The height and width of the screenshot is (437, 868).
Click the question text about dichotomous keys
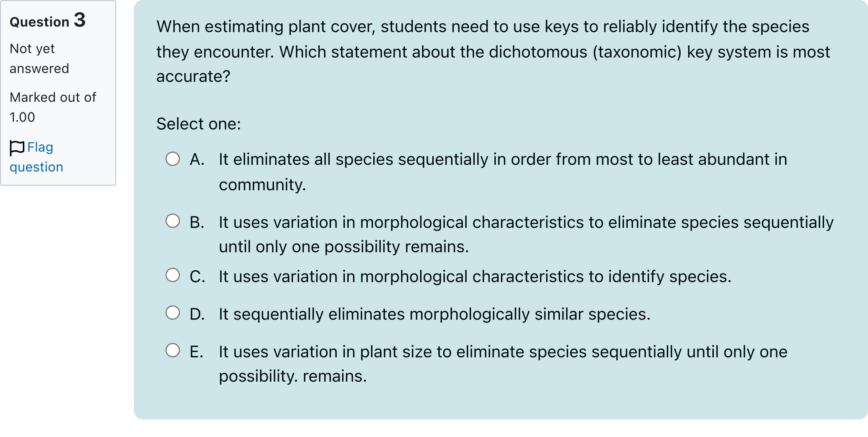point(492,51)
